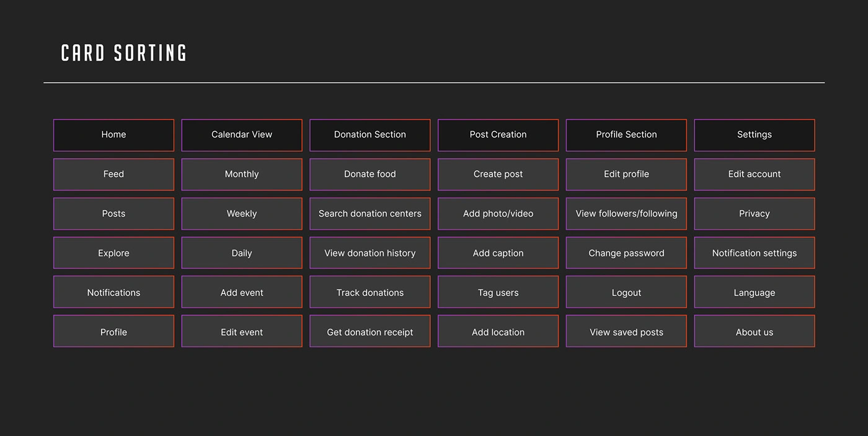Choose the Settings header card
The width and height of the screenshot is (868, 436).
pyautogui.click(x=755, y=135)
